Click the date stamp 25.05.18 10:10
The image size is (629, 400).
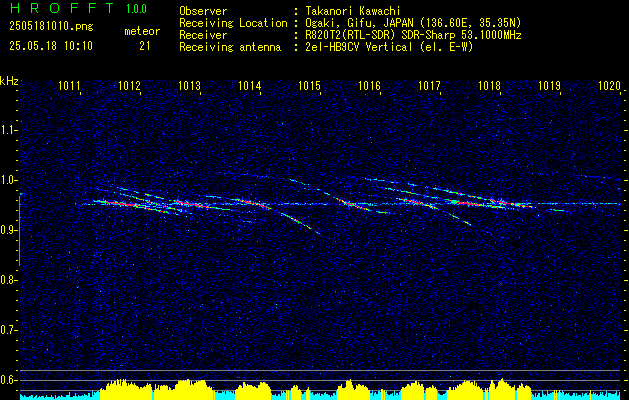[x=51, y=46]
